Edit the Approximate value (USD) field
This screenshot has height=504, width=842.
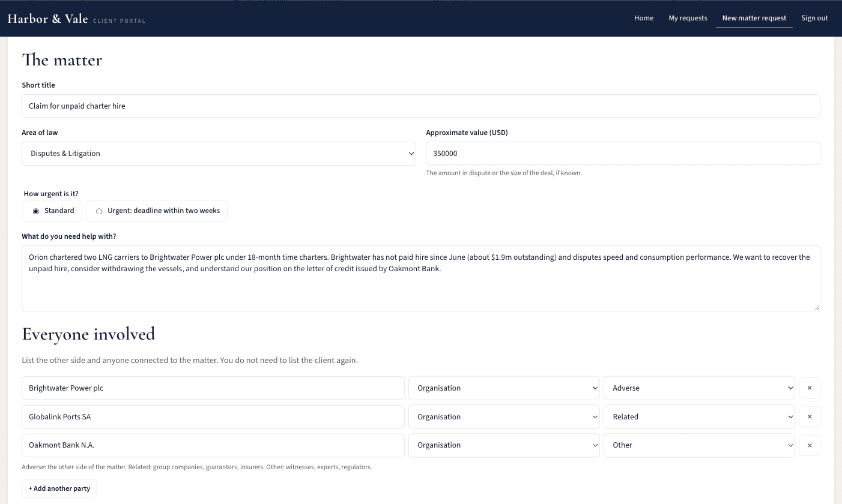[x=623, y=154]
